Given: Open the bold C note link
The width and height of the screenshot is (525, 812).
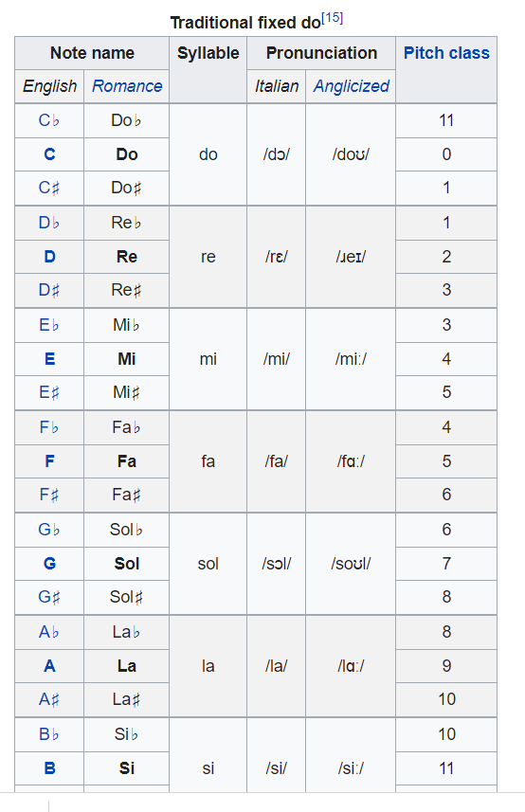Looking at the screenshot, I should (x=49, y=154).
